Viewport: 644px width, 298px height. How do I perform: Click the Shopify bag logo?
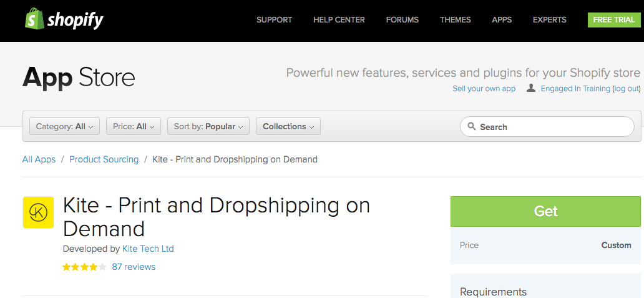click(x=34, y=19)
